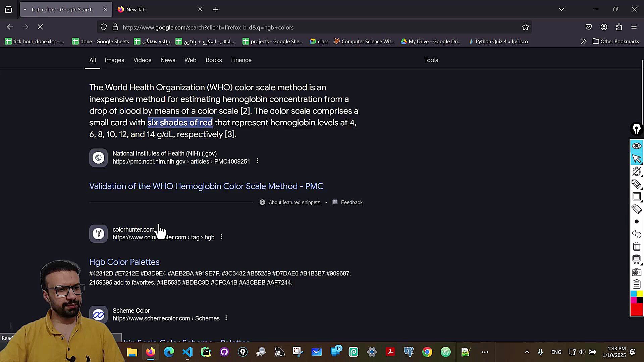Viewport: 644px width, 362px height.
Task: Undo the last annotation stroke
Action: (637, 234)
